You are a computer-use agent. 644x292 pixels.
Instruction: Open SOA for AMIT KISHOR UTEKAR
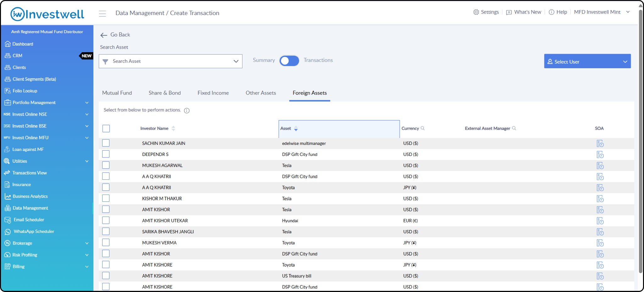click(600, 221)
